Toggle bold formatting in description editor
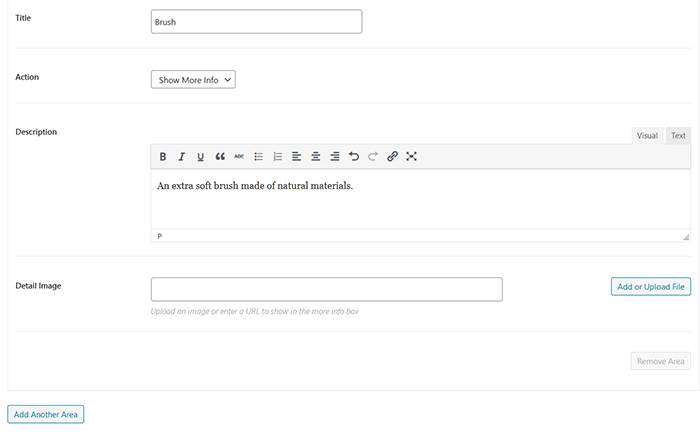This screenshot has width=700, height=436. tap(163, 157)
